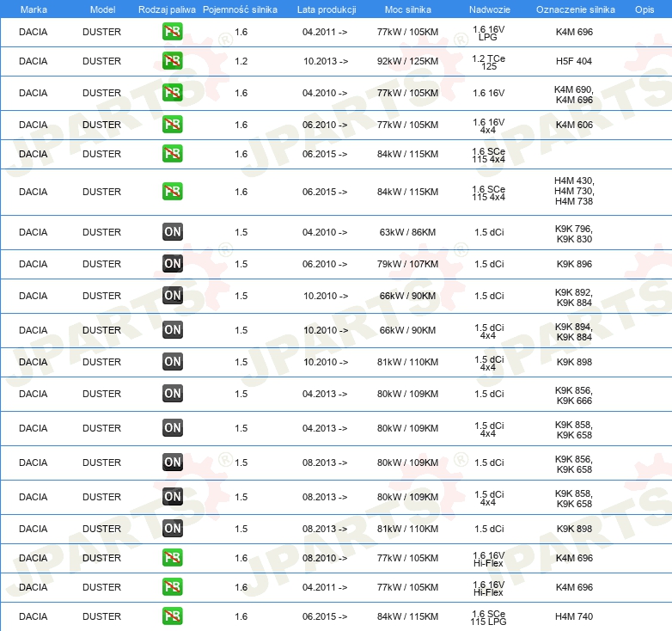Click the diesel ON icon in the K9K 892 row
This screenshot has width=672, height=631.
(173, 296)
